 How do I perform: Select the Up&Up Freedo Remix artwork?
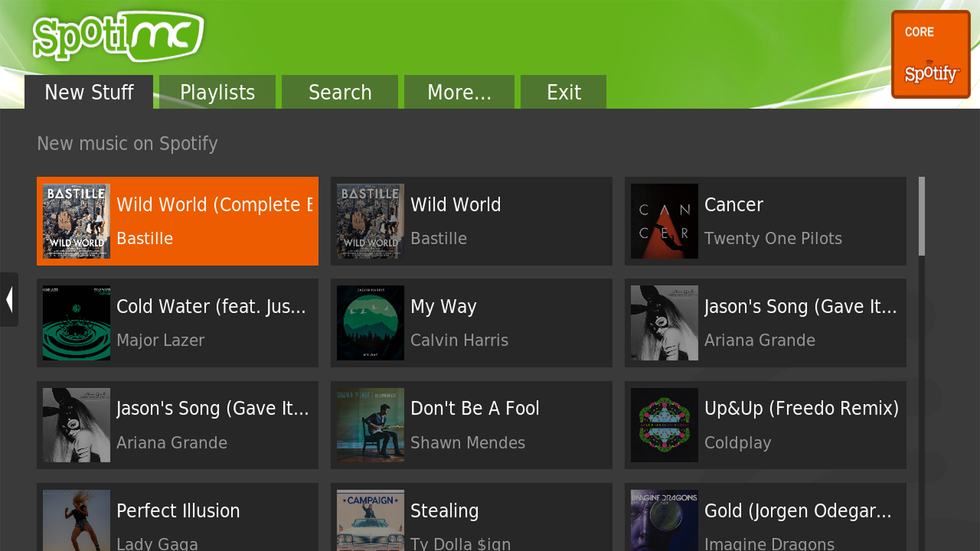664,425
